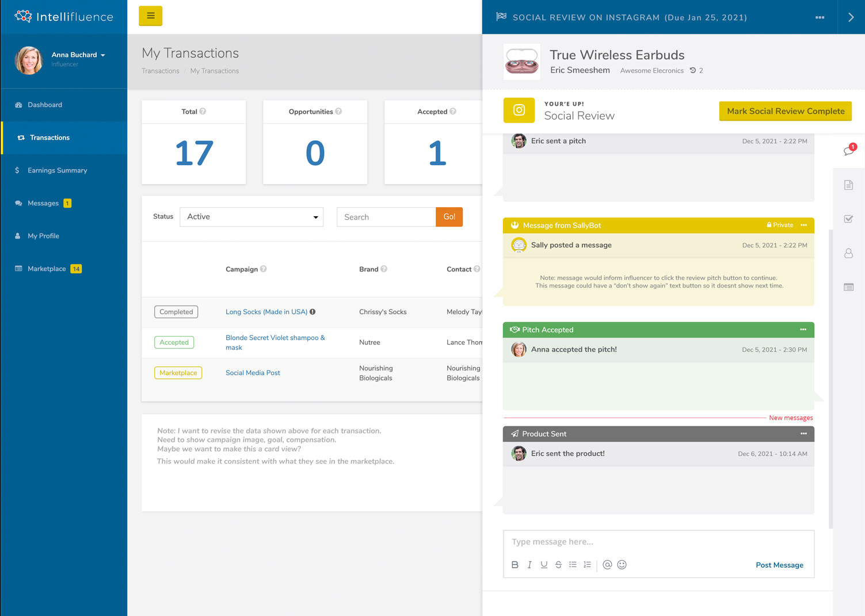Image resolution: width=865 pixels, height=616 pixels.
Task: Insert a numbered list in message editor
Action: [x=587, y=565]
